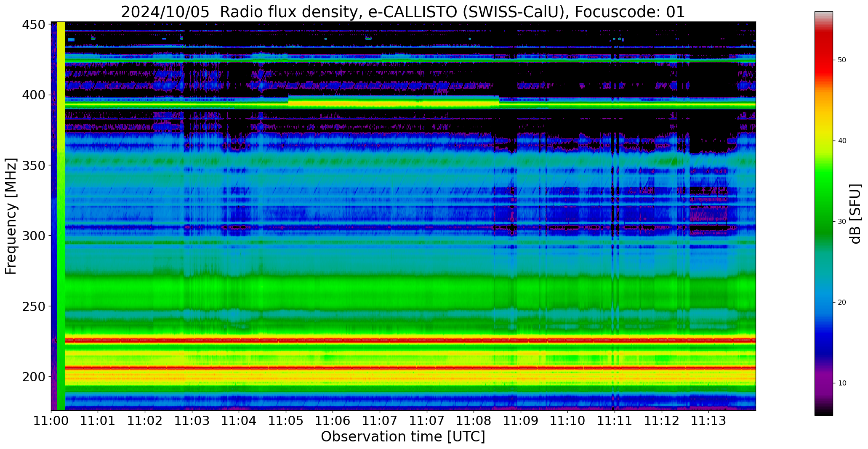Click the 11:00 time tick label
Image resolution: width=868 pixels, height=449 pixels.
tap(51, 420)
